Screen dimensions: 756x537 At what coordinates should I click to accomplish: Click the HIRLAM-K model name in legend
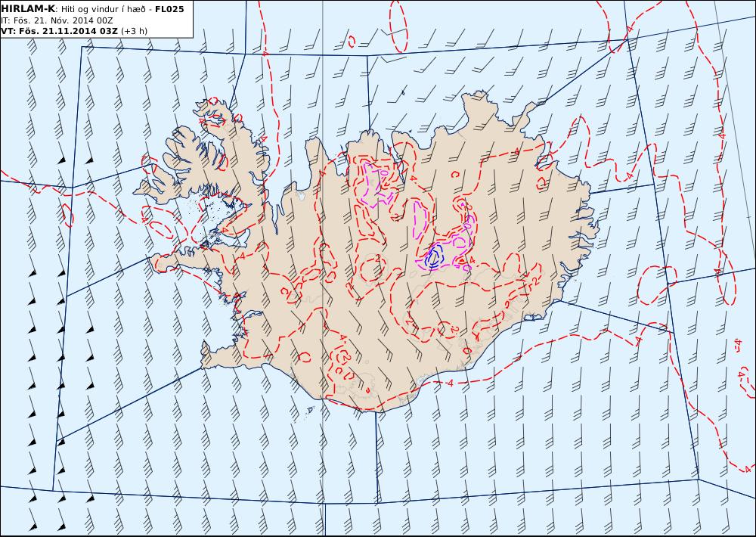coord(29,8)
